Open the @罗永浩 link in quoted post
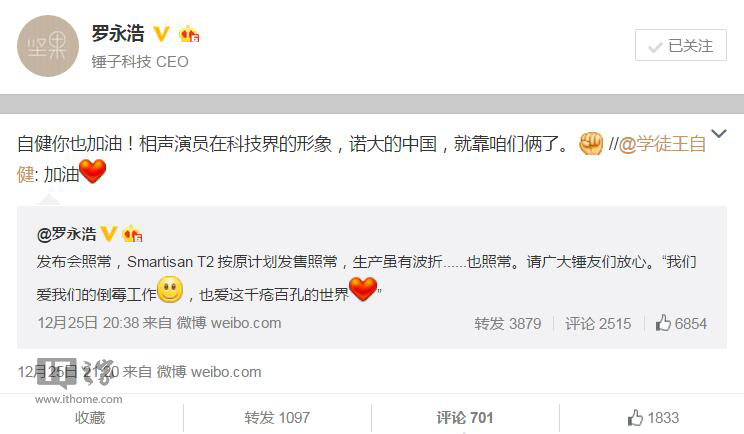 pyautogui.click(x=66, y=234)
